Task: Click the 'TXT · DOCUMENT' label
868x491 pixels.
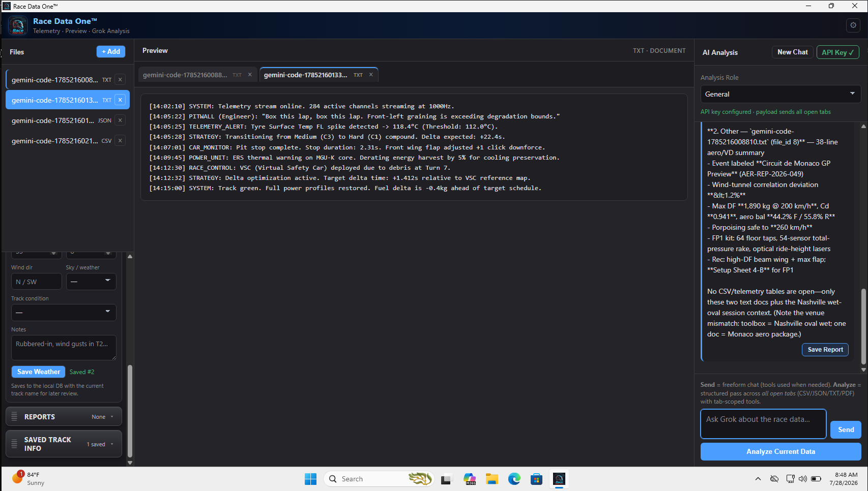Action: coord(659,51)
